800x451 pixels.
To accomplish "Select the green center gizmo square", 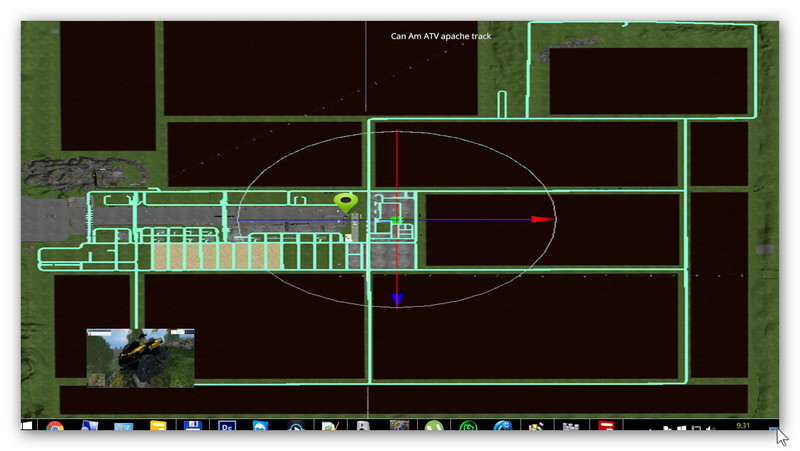I will tap(396, 220).
